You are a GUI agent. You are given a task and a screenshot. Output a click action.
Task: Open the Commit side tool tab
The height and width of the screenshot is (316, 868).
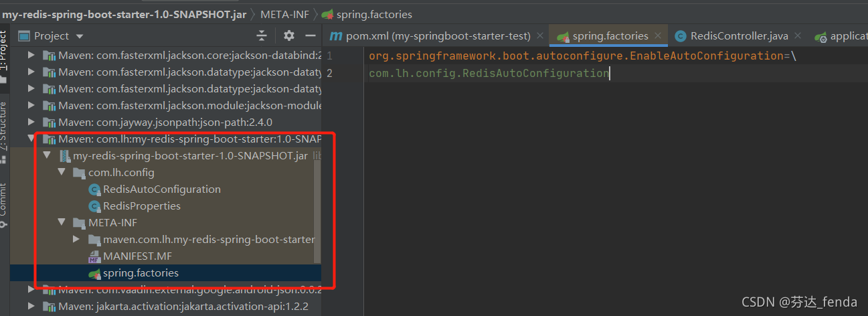(4, 204)
